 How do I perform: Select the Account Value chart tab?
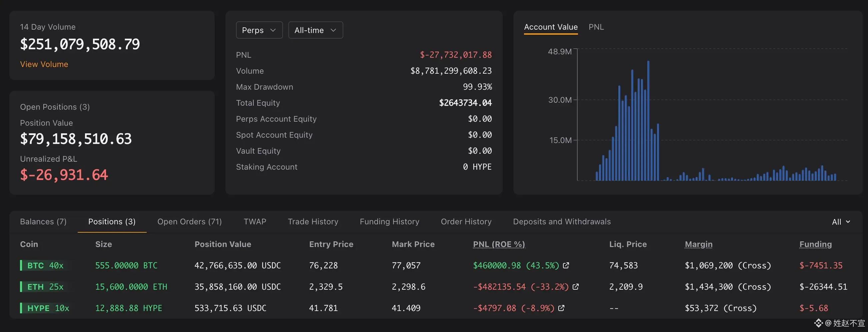click(551, 27)
